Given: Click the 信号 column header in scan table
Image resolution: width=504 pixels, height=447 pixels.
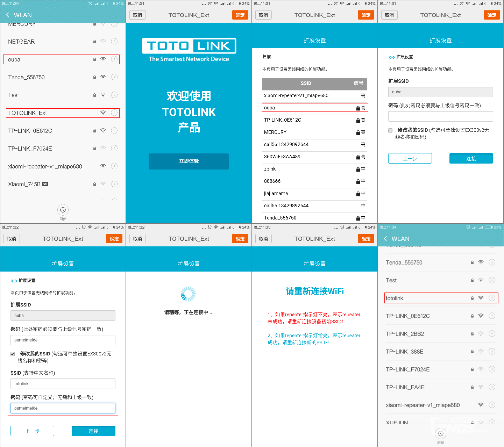Looking at the screenshot, I should click(359, 83).
